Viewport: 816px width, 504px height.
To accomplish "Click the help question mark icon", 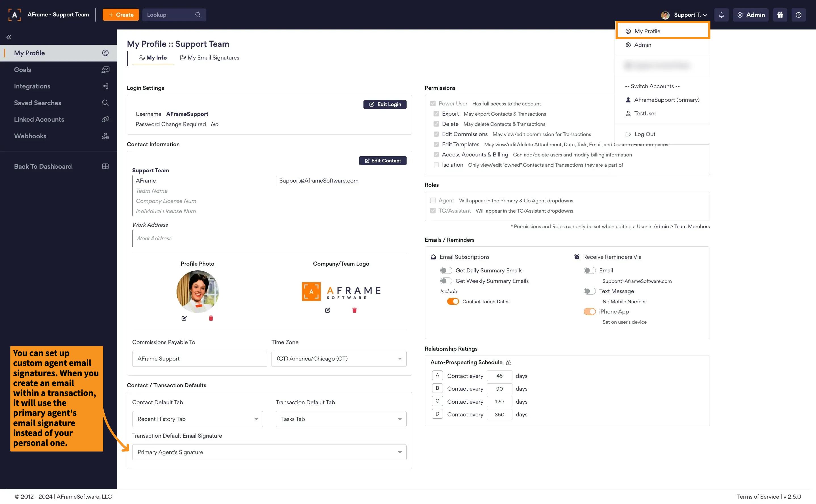I will (798, 15).
